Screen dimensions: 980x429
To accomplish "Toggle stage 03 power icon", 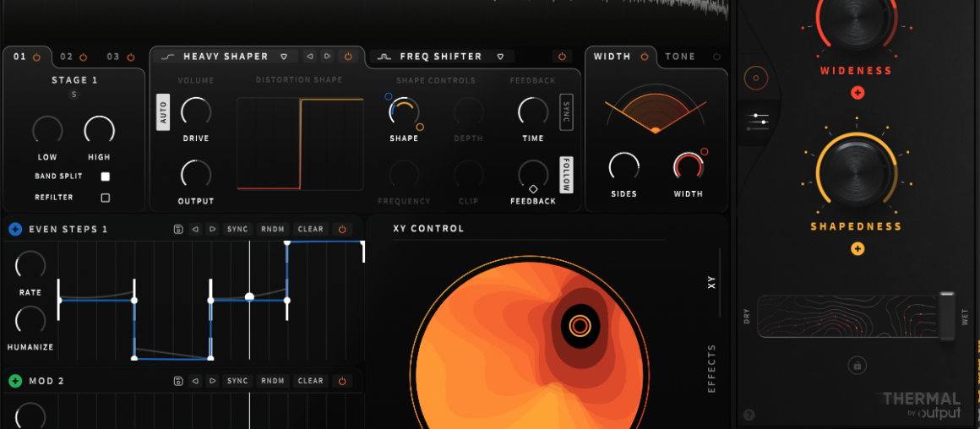I will point(131,57).
